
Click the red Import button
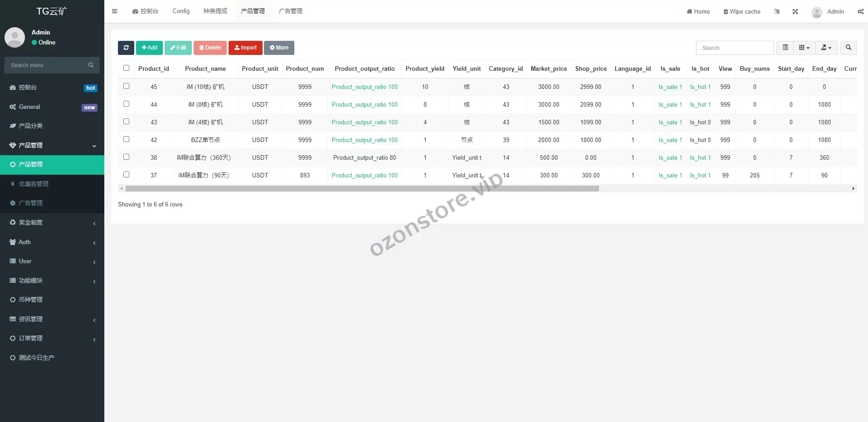click(x=245, y=48)
